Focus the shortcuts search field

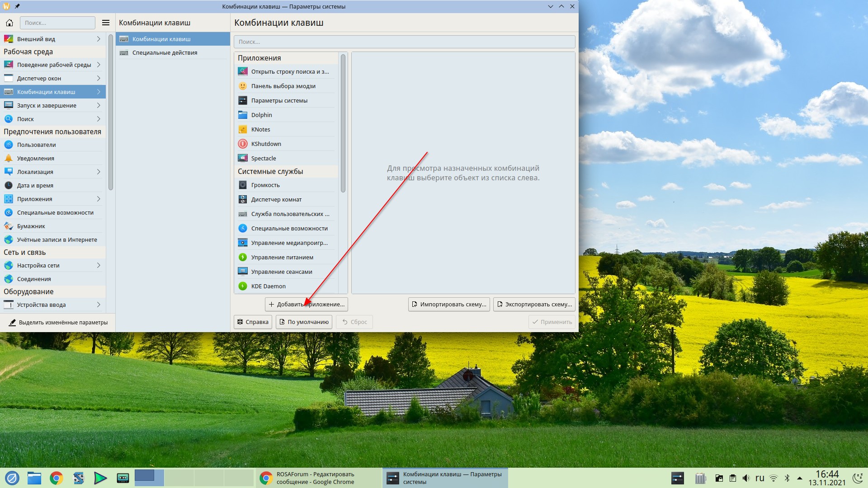click(404, 42)
